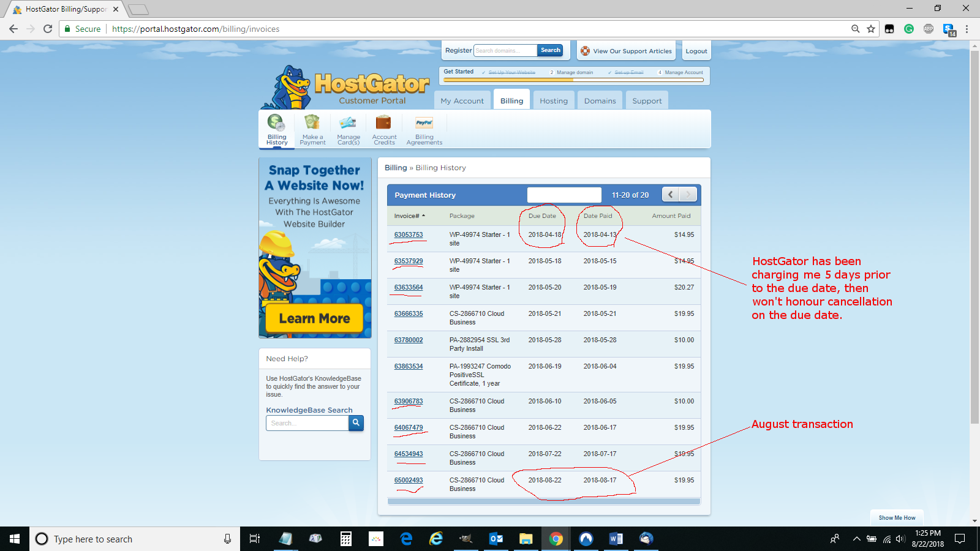Click the Billing breadcrumb link
The image size is (980, 551).
pos(396,168)
